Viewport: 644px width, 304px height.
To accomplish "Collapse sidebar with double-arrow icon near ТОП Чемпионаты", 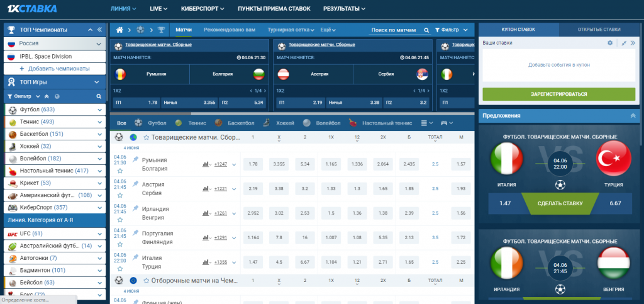I will coord(99,30).
